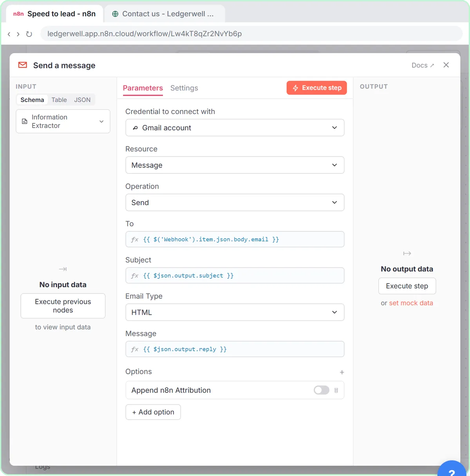Click the key icon in Gmail credential
Image resolution: width=470 pixels, height=476 pixels.
(136, 128)
